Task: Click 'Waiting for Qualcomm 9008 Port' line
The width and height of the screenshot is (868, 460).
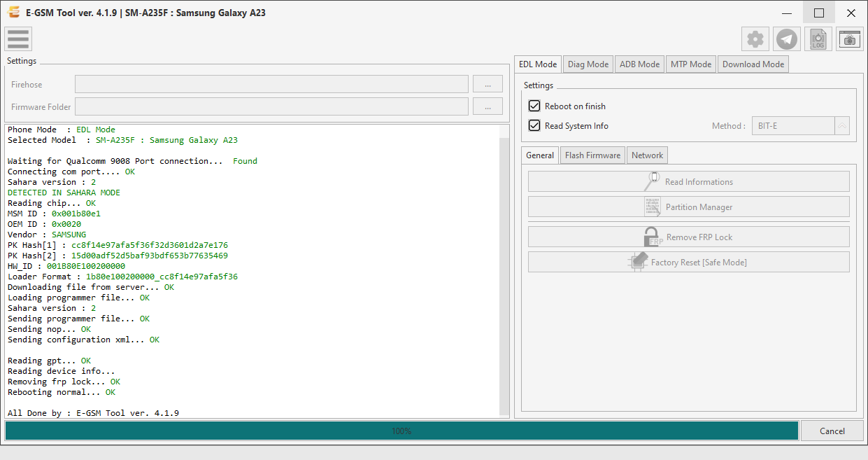Action: [132, 161]
